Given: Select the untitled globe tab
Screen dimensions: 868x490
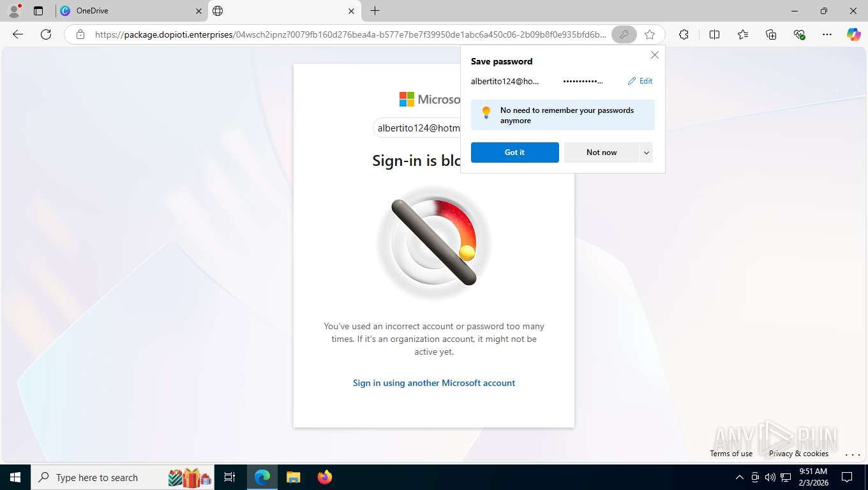Looking at the screenshot, I should pos(284,11).
